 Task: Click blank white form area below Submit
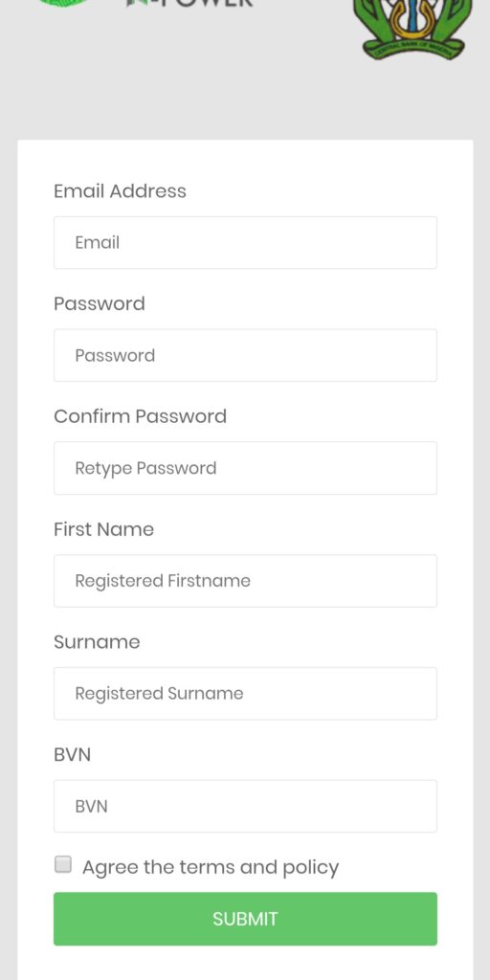click(245, 963)
